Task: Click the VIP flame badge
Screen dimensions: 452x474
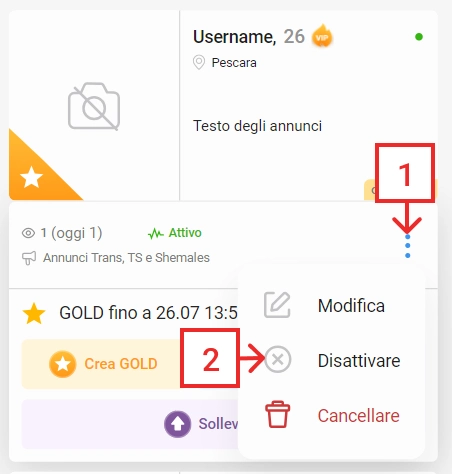Action: click(x=322, y=36)
